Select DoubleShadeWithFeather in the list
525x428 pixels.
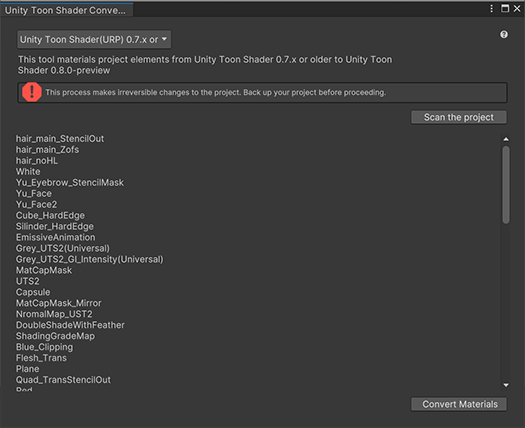[x=70, y=325]
